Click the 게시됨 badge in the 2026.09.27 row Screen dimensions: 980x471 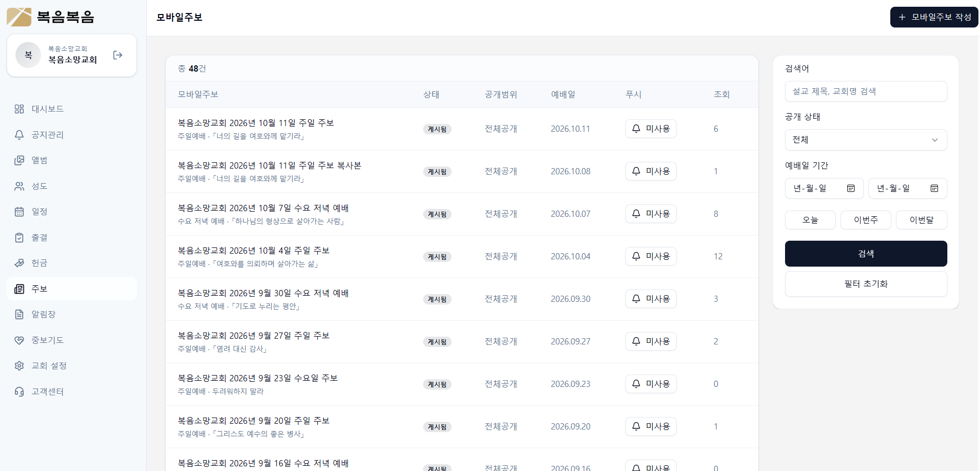[437, 342]
